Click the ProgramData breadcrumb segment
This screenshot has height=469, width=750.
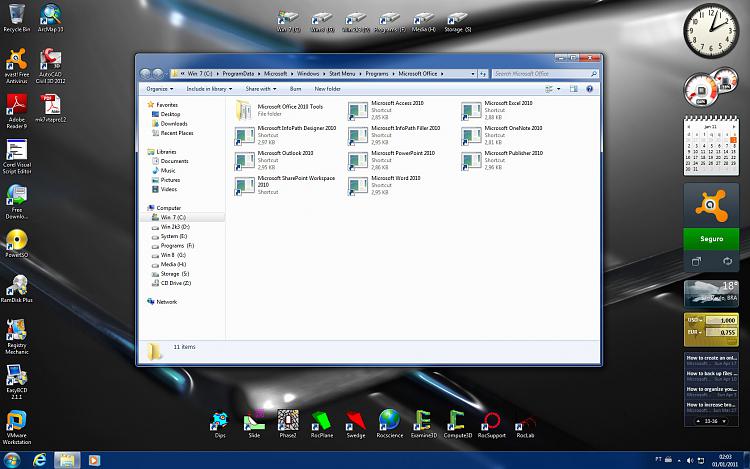[x=238, y=74]
